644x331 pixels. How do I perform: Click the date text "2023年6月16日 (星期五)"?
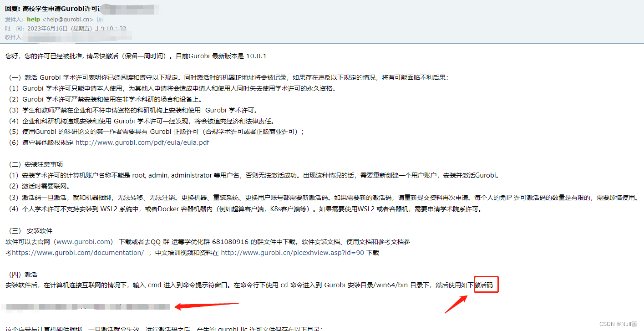pos(60,28)
